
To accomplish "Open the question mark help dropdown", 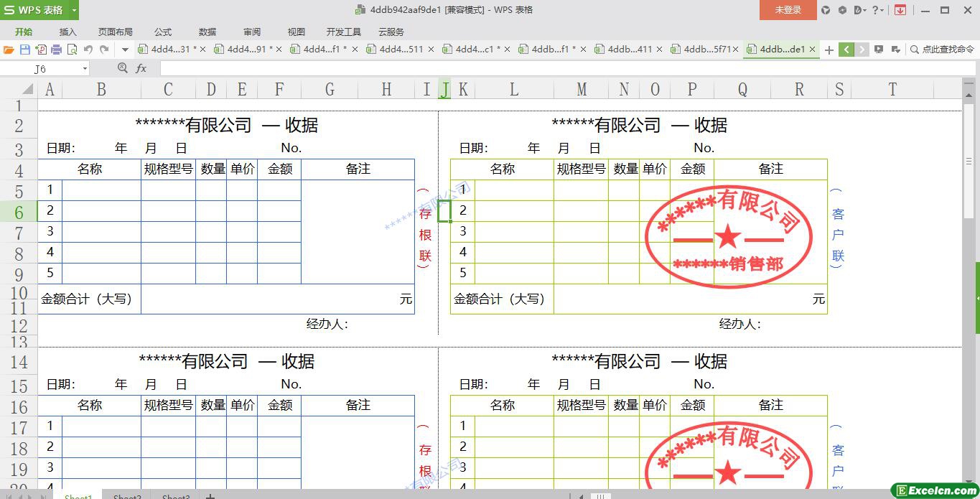I will [x=878, y=10].
